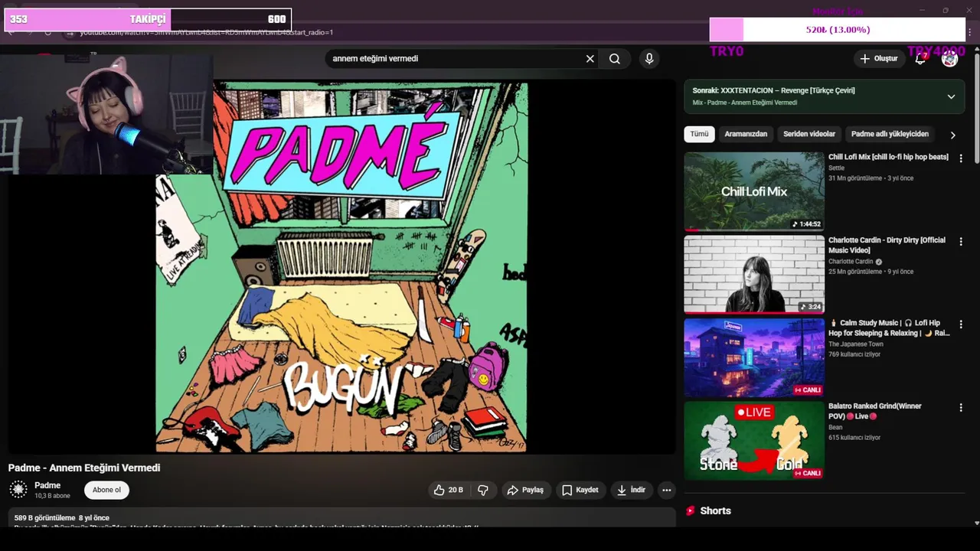Open options menu for Charlotte Cardin video
This screenshot has height=551, width=980.
point(961,242)
